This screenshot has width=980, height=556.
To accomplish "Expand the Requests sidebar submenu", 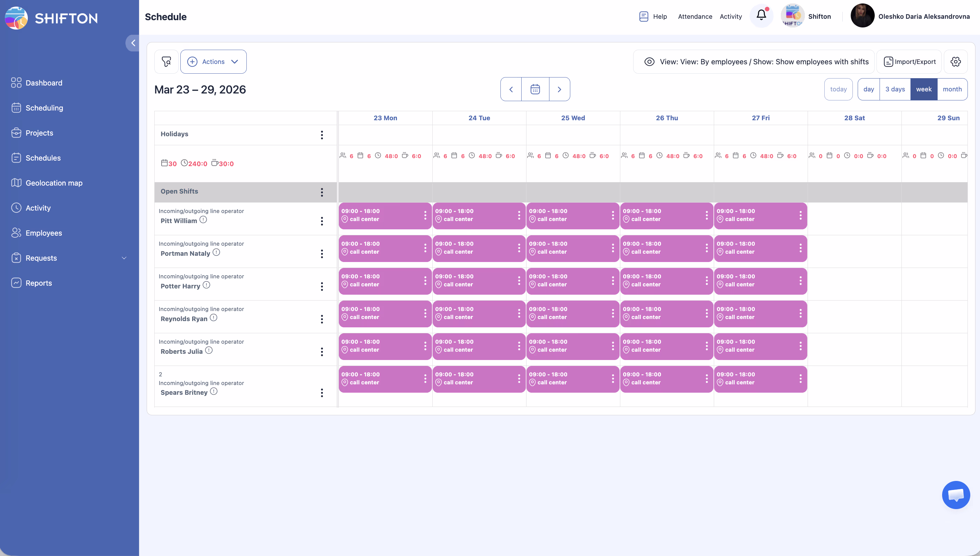I will 124,258.
